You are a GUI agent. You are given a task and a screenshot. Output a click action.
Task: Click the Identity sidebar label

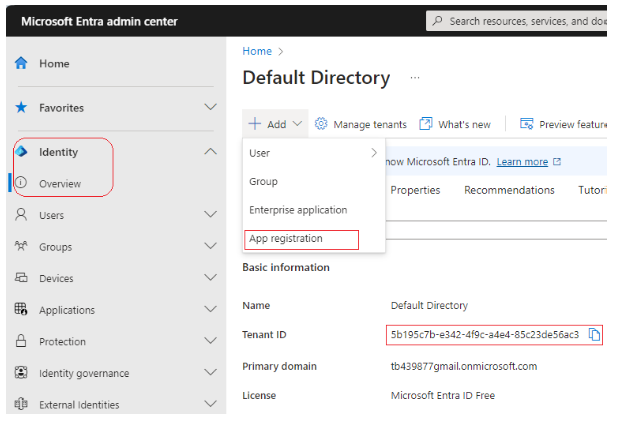point(58,152)
